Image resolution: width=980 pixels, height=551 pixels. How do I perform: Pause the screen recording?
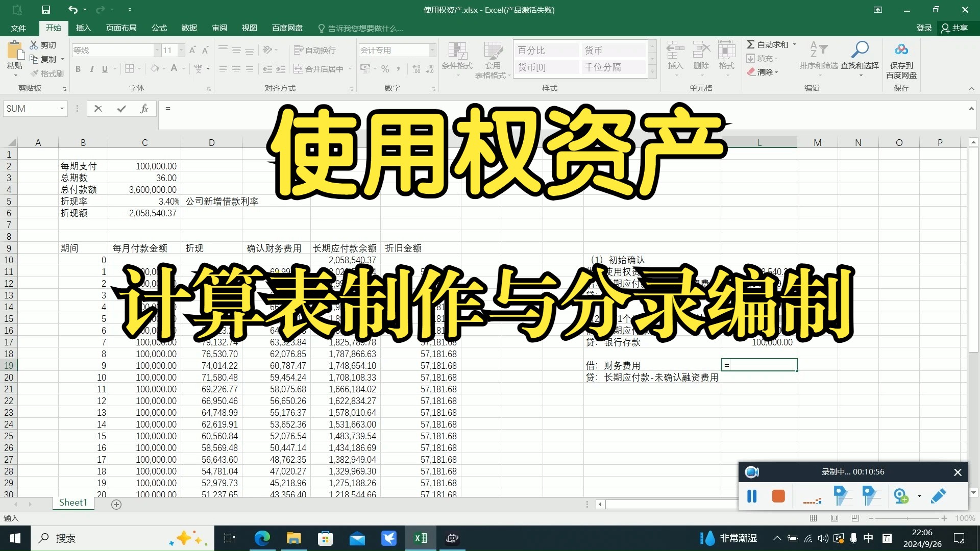click(x=752, y=496)
